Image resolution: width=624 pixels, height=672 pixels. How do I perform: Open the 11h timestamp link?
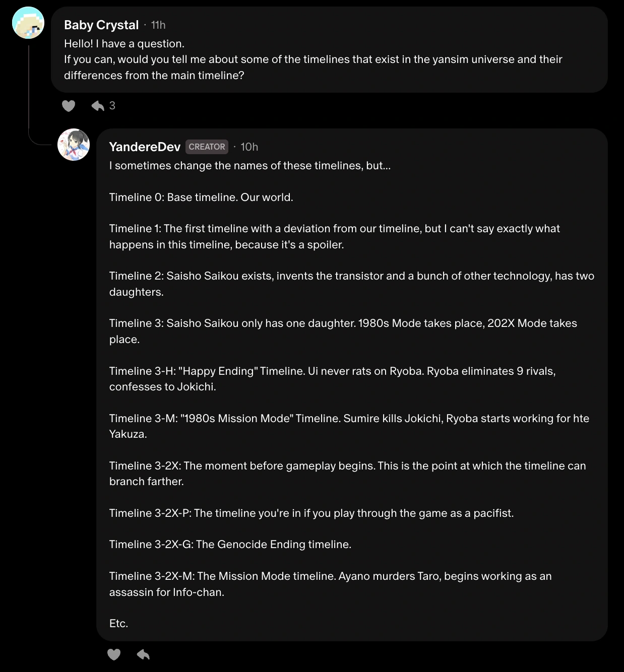158,25
